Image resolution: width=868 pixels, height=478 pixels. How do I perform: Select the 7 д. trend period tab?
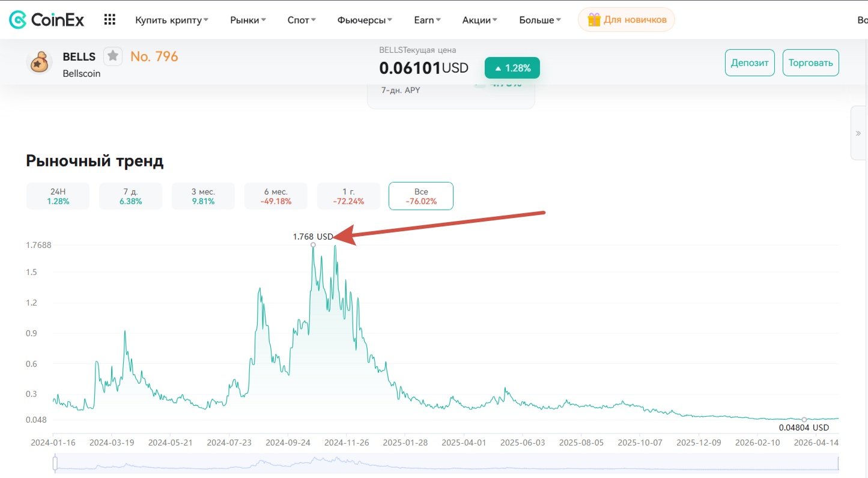click(131, 196)
